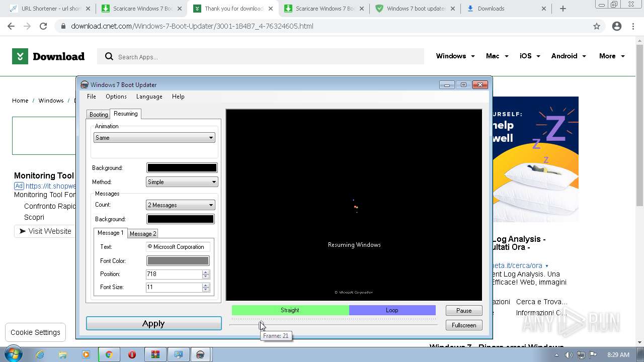
Task: Click the frame slider track
Action: 334,325
